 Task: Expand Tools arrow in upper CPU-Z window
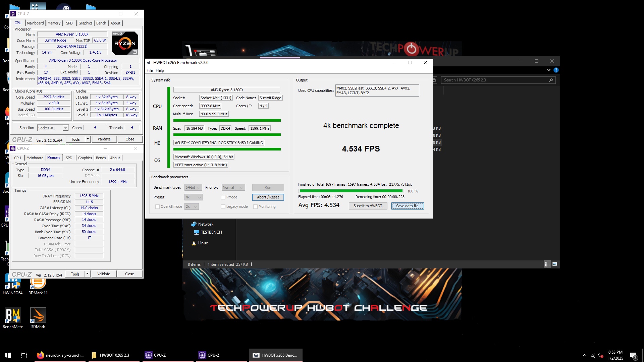(88, 139)
